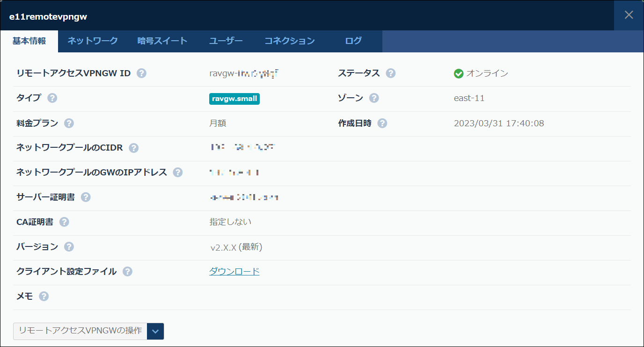The image size is (644, 347).
Task: Select the ユーザー tab
Action: coord(226,41)
